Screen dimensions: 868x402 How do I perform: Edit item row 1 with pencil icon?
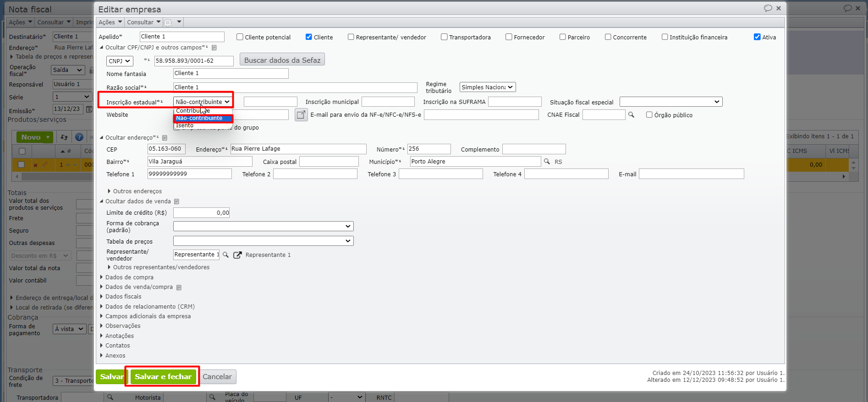pyautogui.click(x=44, y=165)
